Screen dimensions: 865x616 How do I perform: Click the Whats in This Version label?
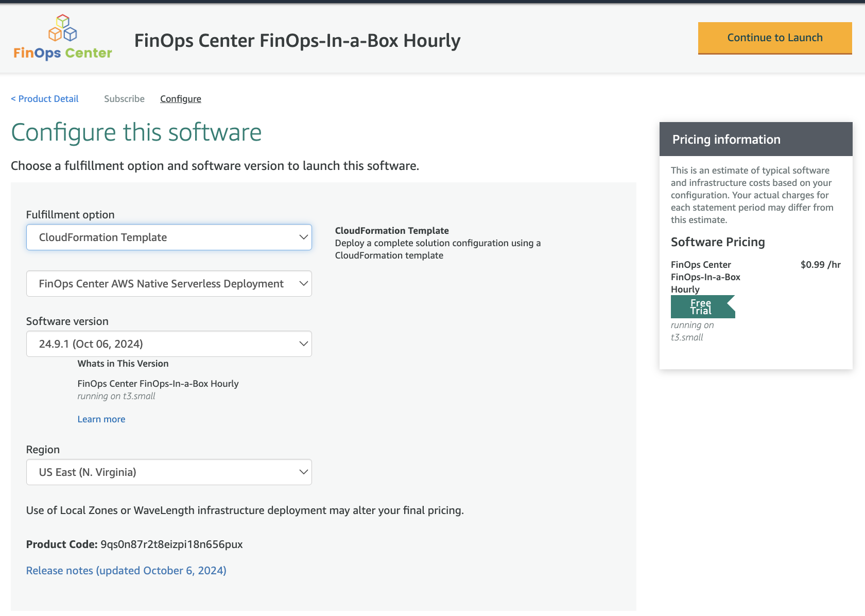(x=123, y=364)
